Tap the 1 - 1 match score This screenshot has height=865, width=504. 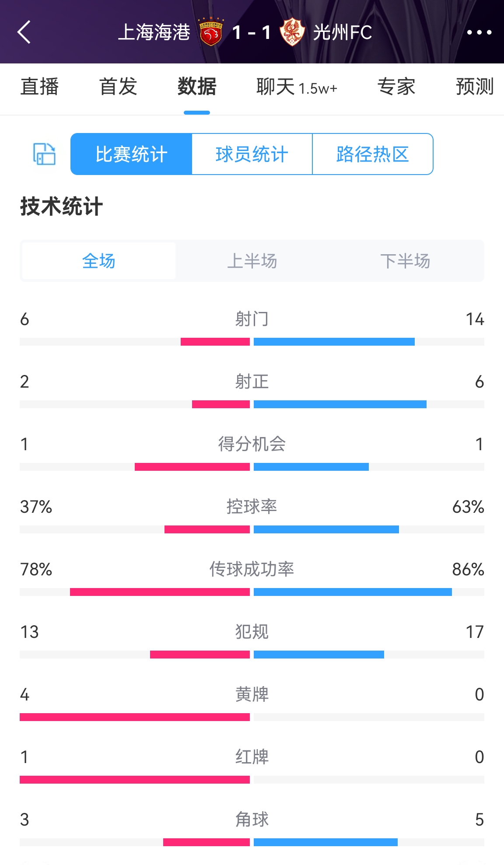tap(252, 32)
